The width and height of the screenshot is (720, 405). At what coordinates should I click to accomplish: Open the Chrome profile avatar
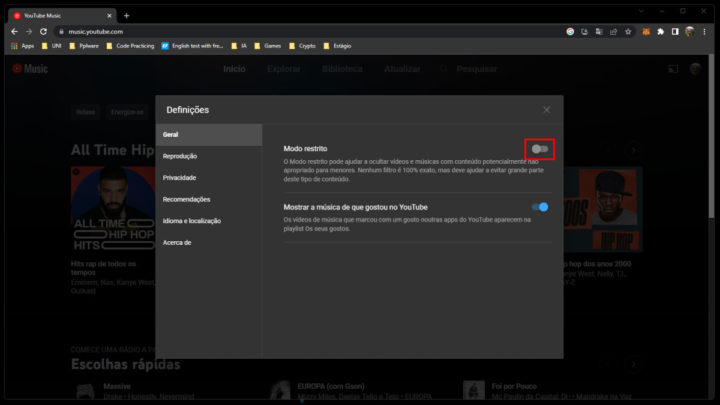[689, 32]
